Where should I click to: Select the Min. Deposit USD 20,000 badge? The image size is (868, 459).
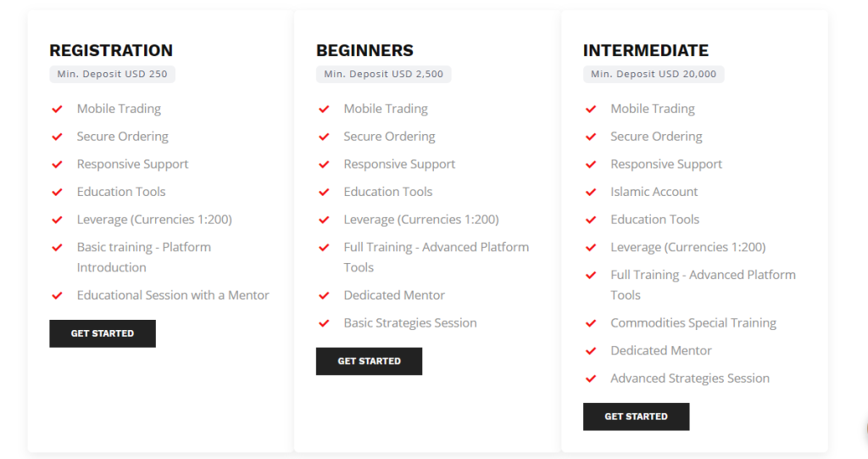click(x=654, y=75)
